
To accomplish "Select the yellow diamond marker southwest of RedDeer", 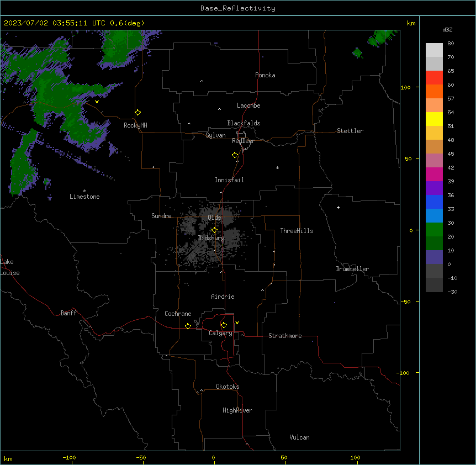I will click(235, 155).
